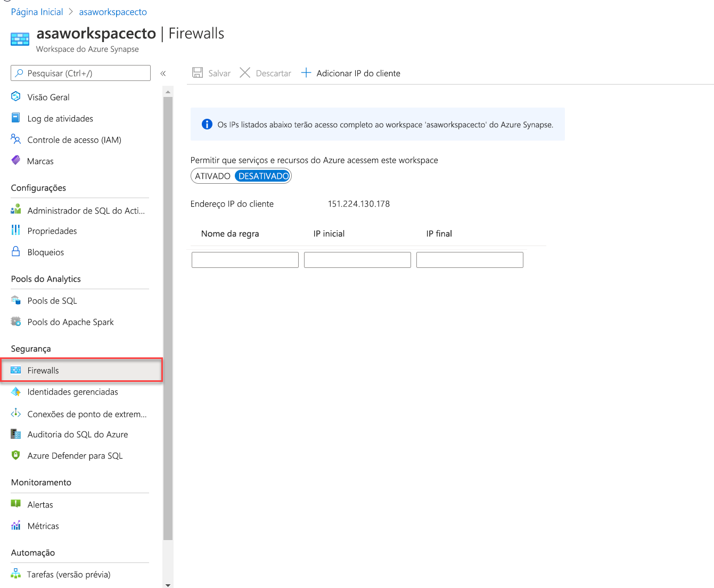Click the Marcas tag icon
The image size is (714, 588).
pyautogui.click(x=16, y=160)
